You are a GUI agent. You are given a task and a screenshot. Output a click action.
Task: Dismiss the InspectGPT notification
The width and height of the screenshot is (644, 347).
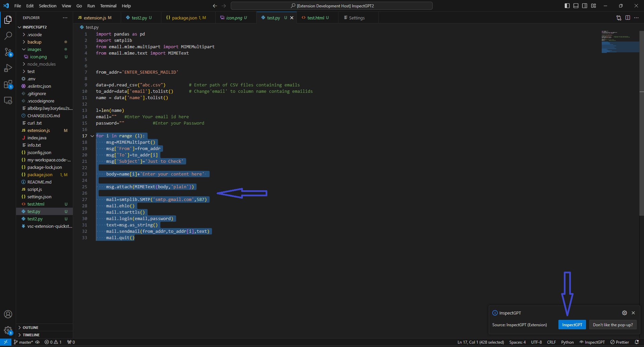(x=633, y=313)
